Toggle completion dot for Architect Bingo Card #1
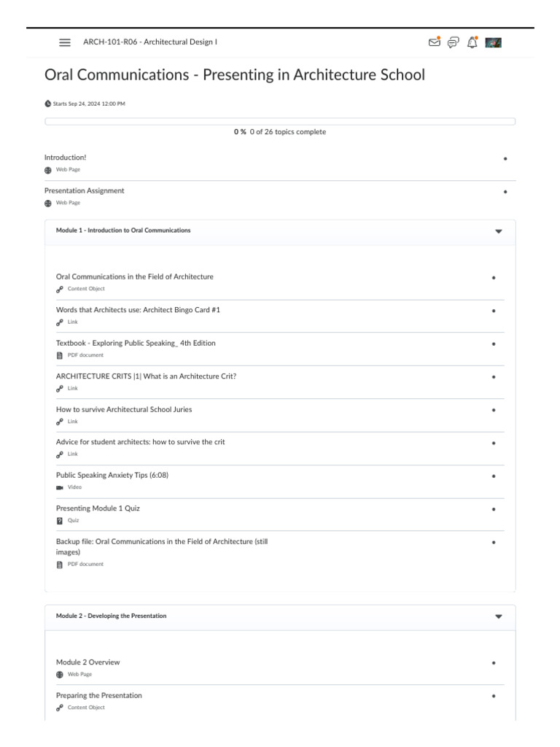Image resolution: width=560 pixels, height=747 pixels. [494, 311]
